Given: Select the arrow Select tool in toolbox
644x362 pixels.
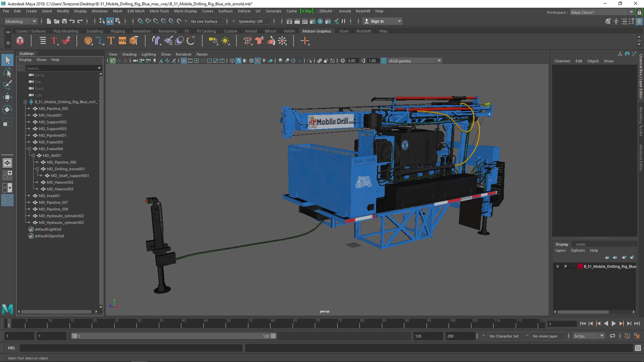Looking at the screenshot, I should (7, 60).
